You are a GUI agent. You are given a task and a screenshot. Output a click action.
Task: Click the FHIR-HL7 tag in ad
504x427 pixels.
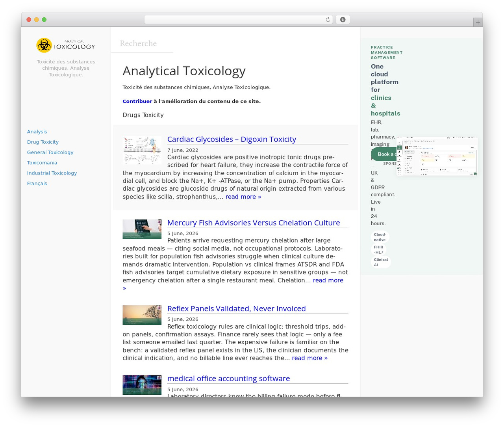[x=378, y=250]
